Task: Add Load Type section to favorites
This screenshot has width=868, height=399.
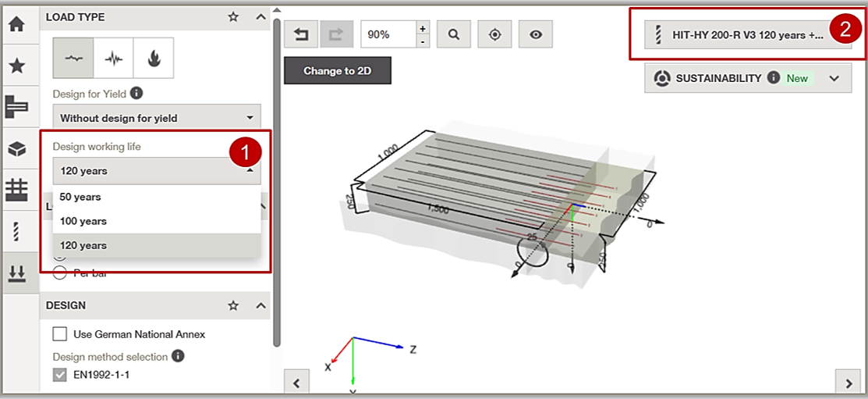Action: click(234, 17)
